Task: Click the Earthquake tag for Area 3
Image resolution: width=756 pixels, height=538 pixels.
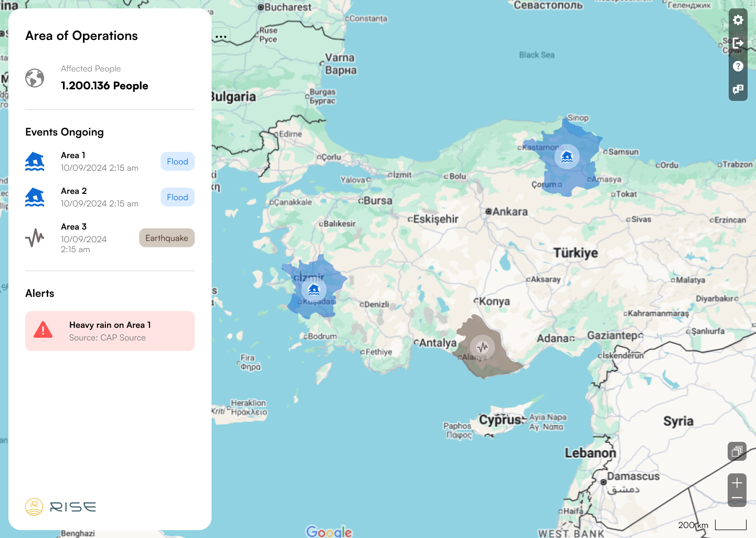Action: pyautogui.click(x=166, y=238)
